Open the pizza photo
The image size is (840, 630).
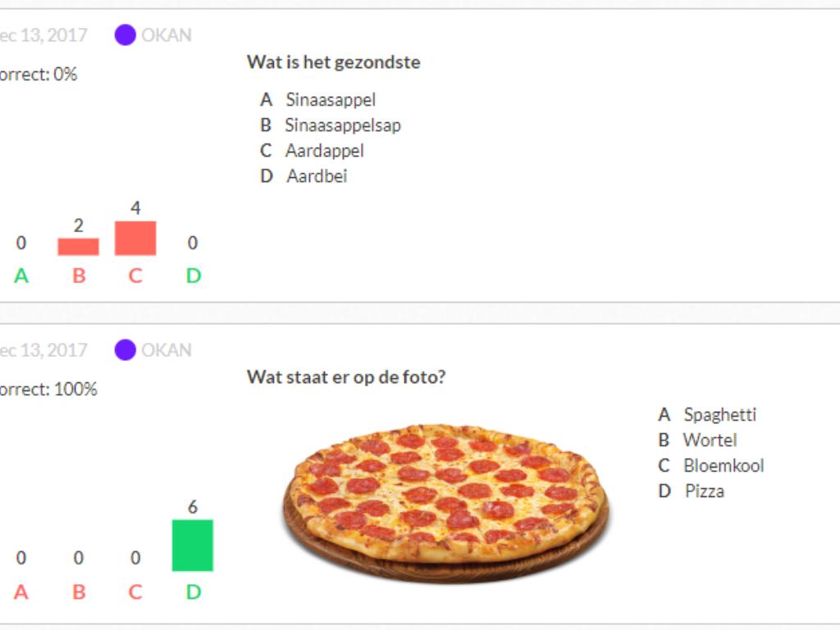pos(446,500)
